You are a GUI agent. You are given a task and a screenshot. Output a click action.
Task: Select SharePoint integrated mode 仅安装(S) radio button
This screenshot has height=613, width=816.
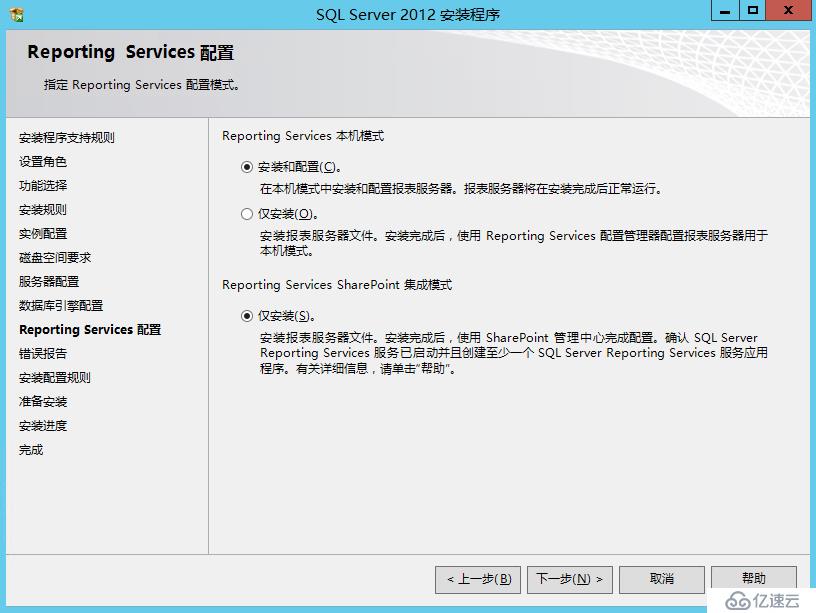(247, 316)
